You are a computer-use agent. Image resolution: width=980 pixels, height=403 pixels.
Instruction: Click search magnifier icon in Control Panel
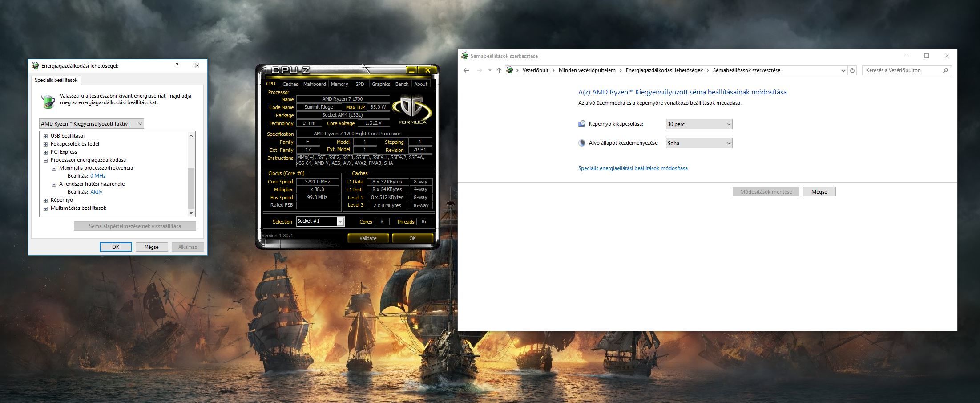point(945,70)
